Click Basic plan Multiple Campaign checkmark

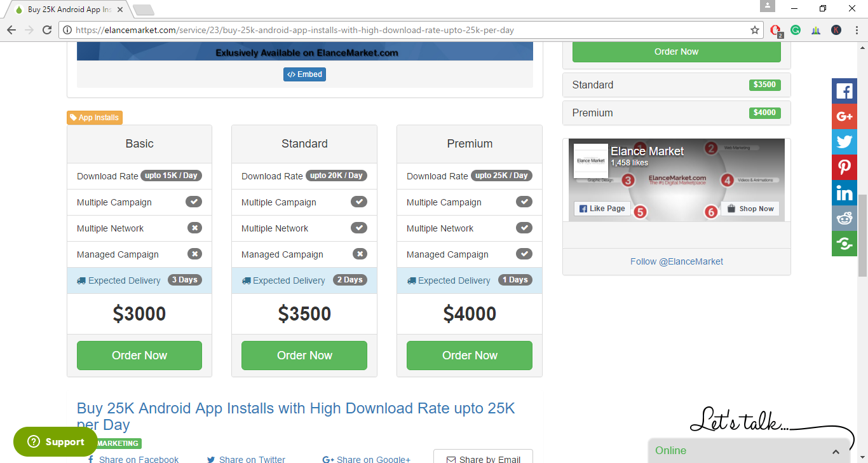pos(194,202)
